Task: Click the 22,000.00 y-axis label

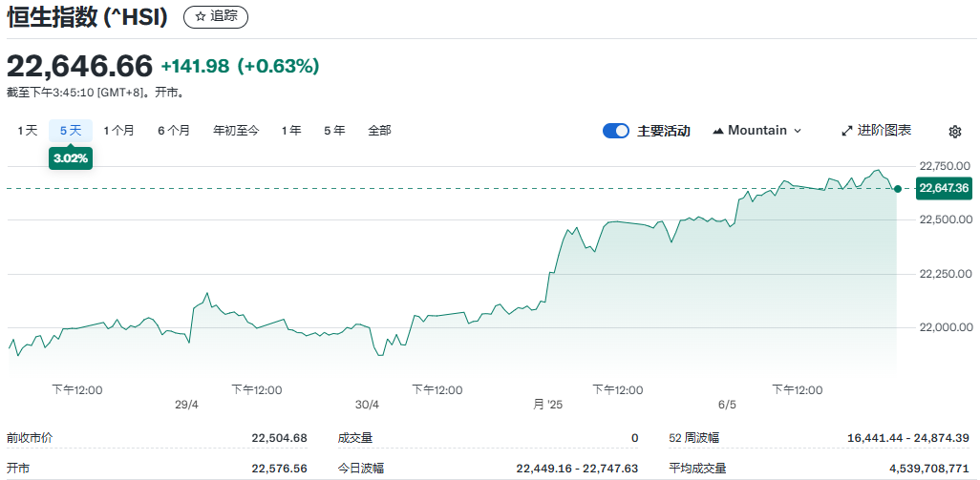Action: (945, 327)
